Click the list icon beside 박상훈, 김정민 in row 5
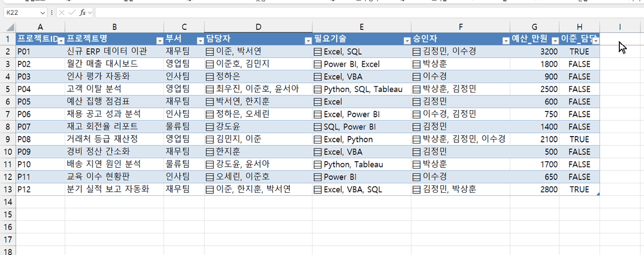The image size is (644, 255). point(416,89)
